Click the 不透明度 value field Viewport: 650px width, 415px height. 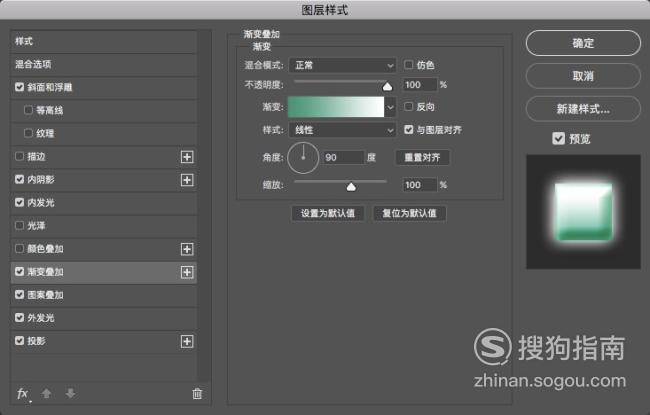(x=420, y=85)
